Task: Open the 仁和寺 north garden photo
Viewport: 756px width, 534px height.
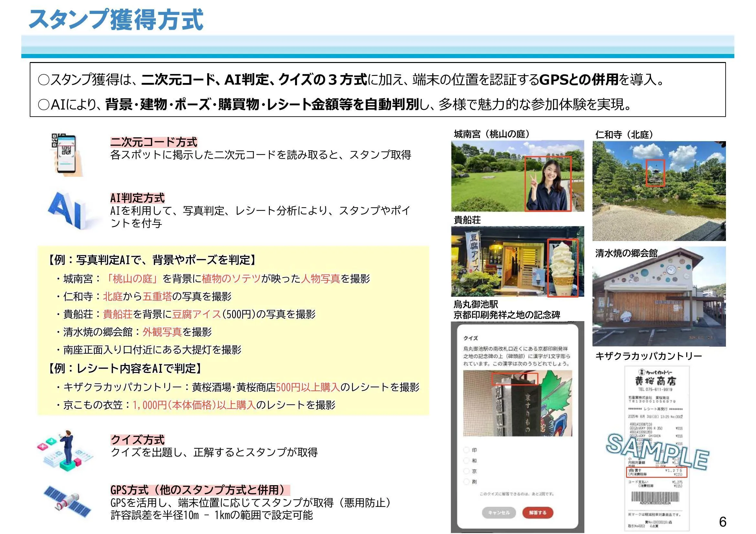Action: (x=659, y=191)
